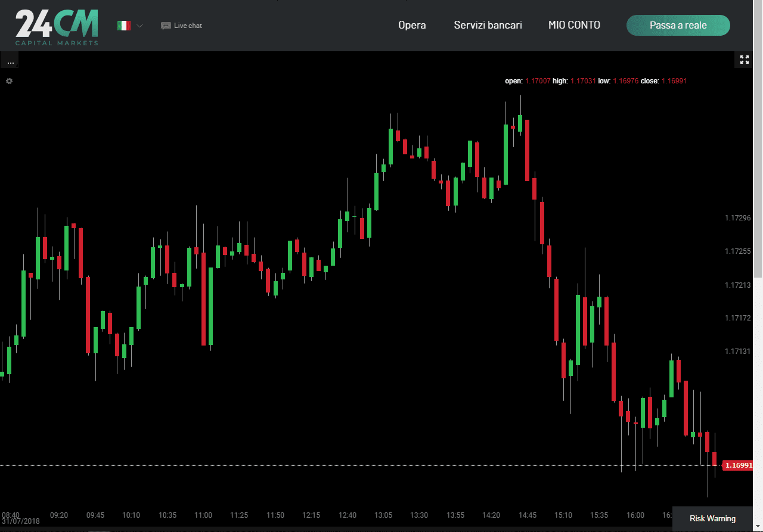The width and height of the screenshot is (763, 532).
Task: Click the 15:35 time axis label
Action: pyautogui.click(x=599, y=515)
